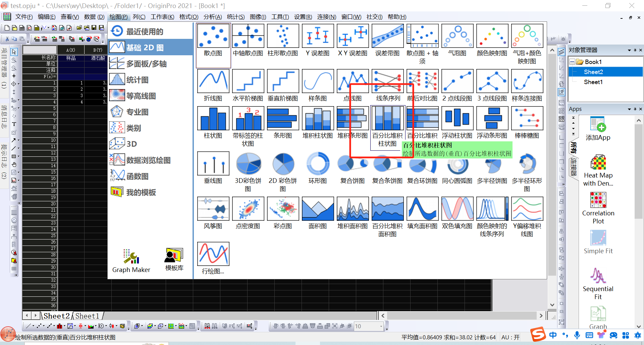Viewport: 644px width, 345px height.
Task: Open the 分析(A) menu
Action: [212, 17]
